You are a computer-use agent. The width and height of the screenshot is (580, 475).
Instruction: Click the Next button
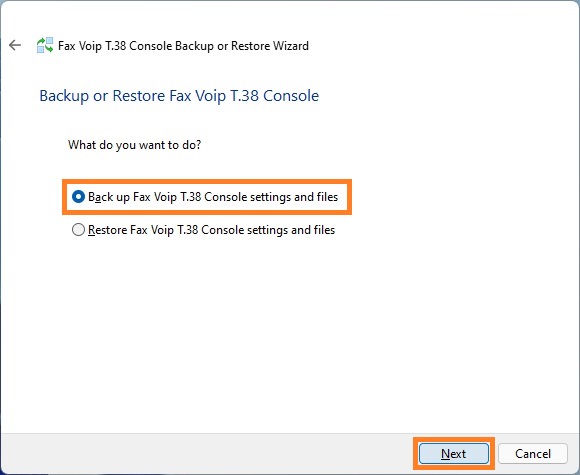(453, 454)
